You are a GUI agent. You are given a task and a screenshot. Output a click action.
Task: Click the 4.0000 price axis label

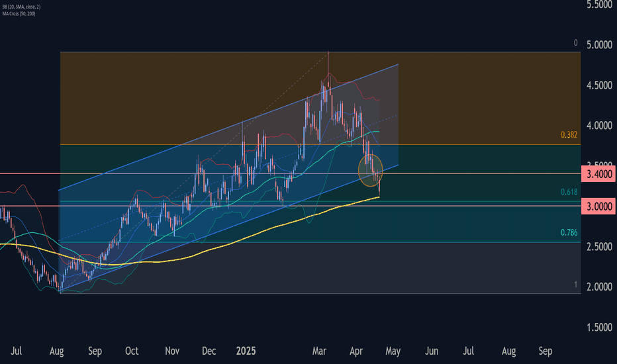click(x=599, y=126)
